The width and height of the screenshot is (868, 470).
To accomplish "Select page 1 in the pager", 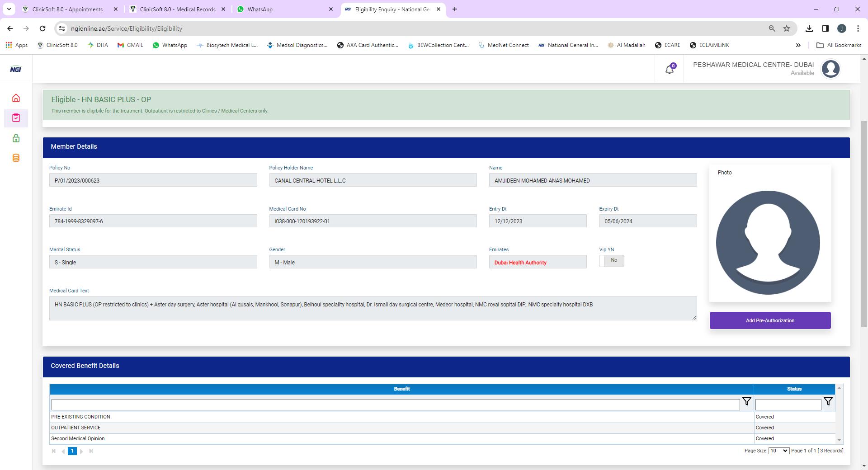I will click(x=72, y=451).
